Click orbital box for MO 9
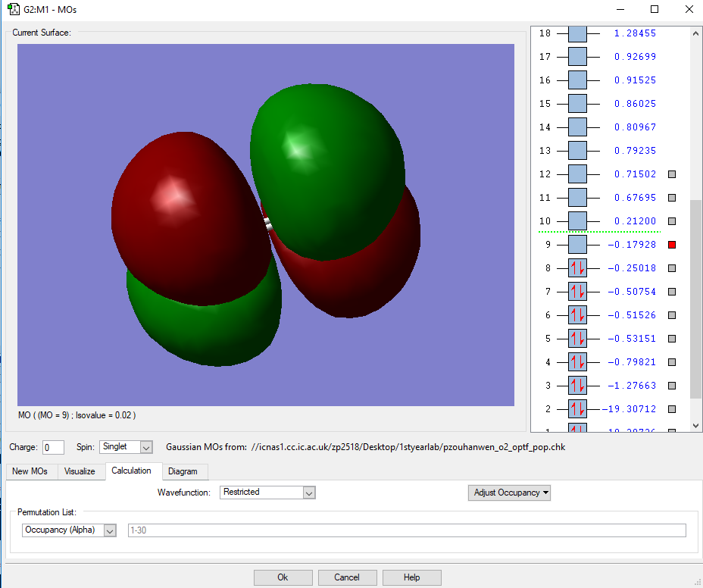Viewport: 703px width, 588px height. 577,245
